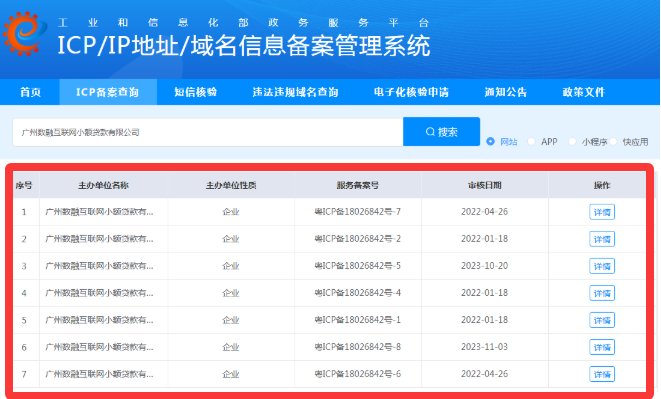Click record number 粤ICP备18026842号-4
661x399 pixels.
(x=357, y=293)
